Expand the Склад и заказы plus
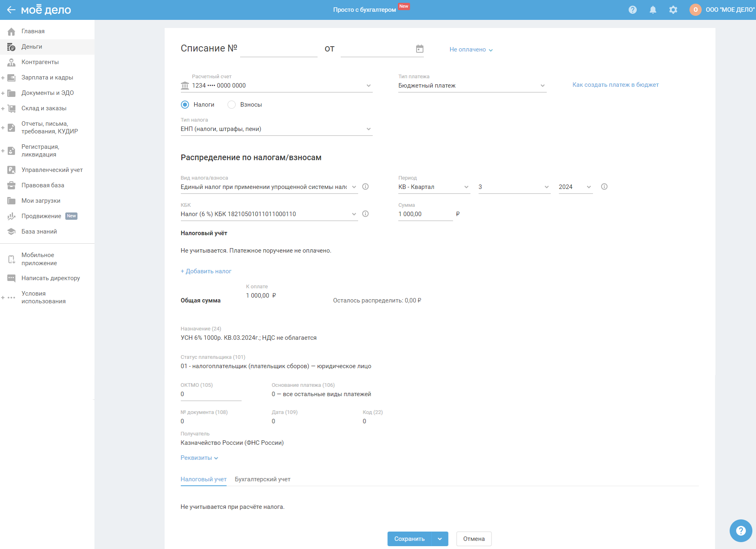Image resolution: width=756 pixels, height=549 pixels. point(3,108)
